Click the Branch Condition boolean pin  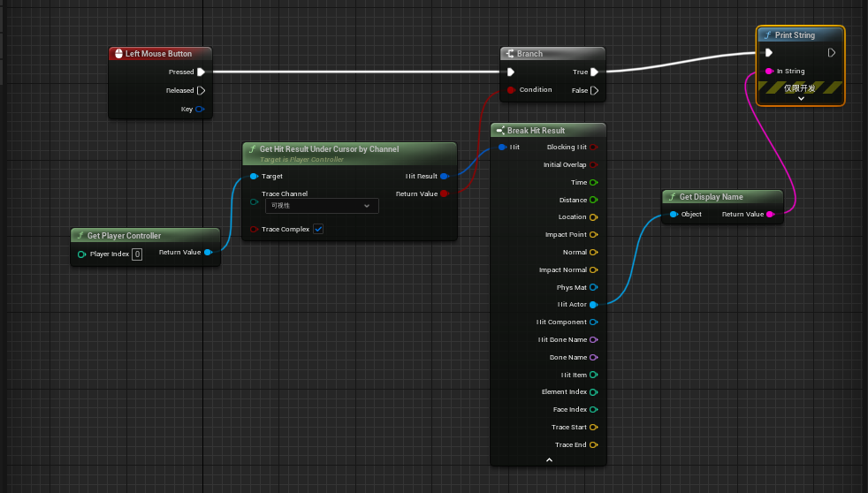click(510, 90)
